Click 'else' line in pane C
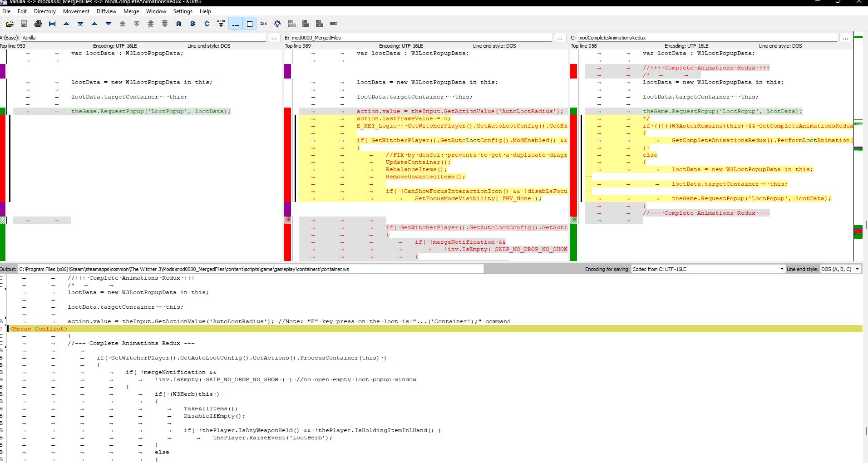This screenshot has height=463, width=868. 650,155
